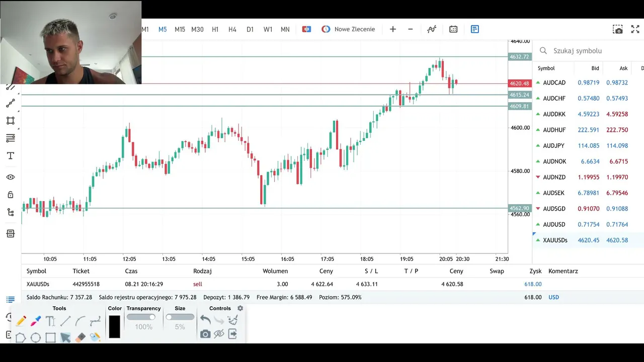
Task: Click the stop loss value 4 633.11
Action: pyautogui.click(x=367, y=284)
